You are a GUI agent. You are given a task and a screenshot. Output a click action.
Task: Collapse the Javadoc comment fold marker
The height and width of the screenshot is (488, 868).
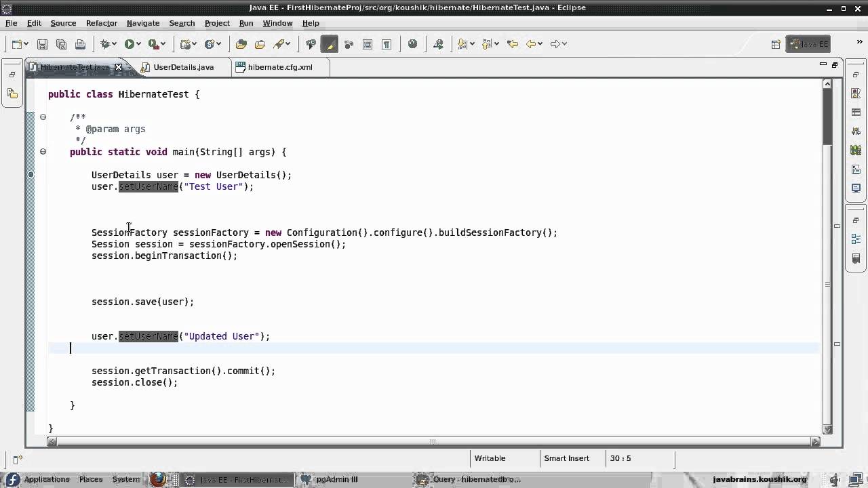coord(43,117)
